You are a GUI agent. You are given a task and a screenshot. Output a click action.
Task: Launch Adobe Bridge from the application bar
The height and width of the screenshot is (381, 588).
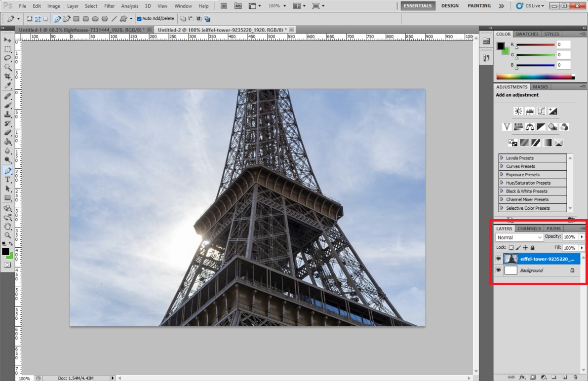(224, 6)
